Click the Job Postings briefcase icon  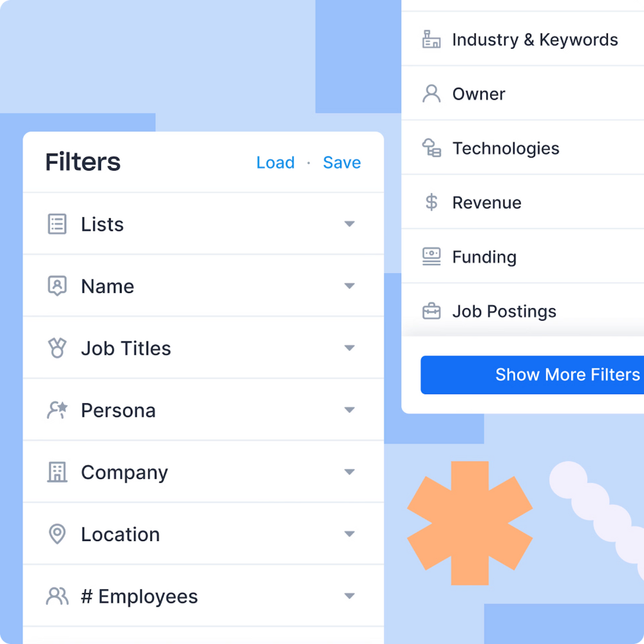[x=431, y=311]
